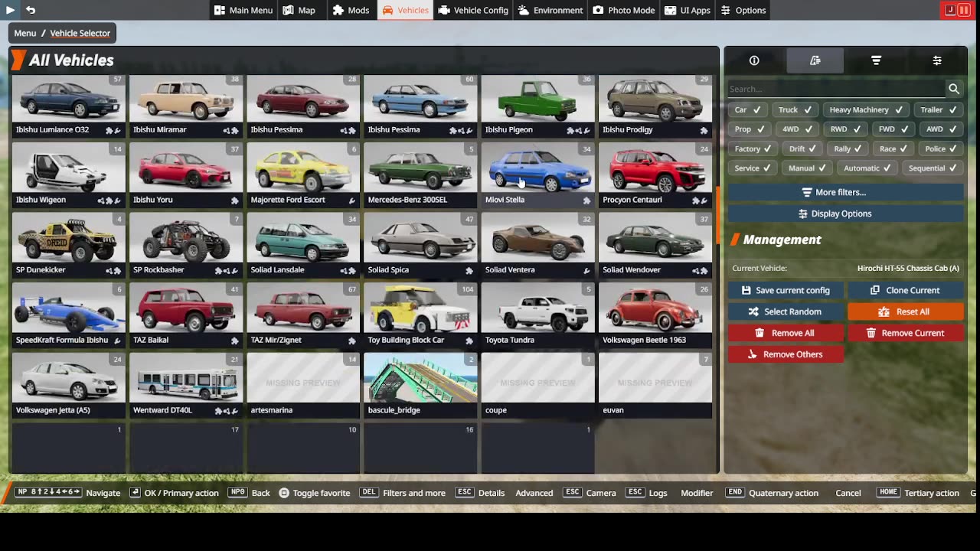Click the magnifying glass search icon
The height and width of the screenshot is (551, 980).
[954, 89]
